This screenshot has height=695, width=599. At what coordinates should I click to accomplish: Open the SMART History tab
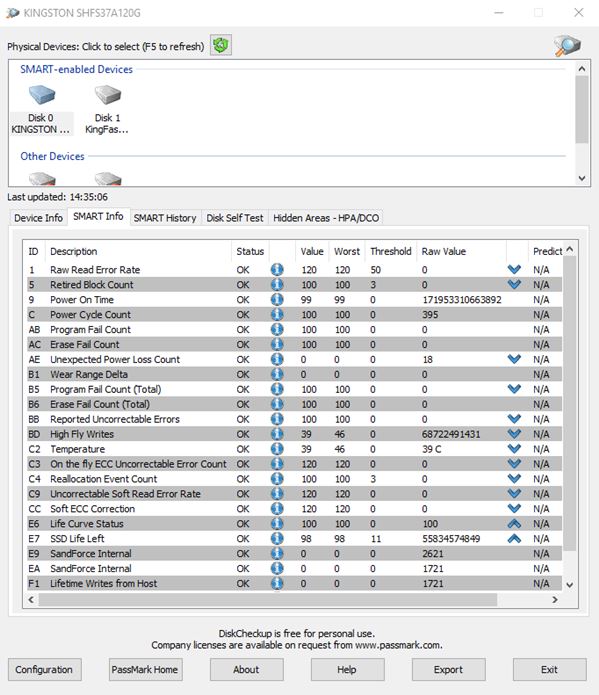click(x=165, y=218)
